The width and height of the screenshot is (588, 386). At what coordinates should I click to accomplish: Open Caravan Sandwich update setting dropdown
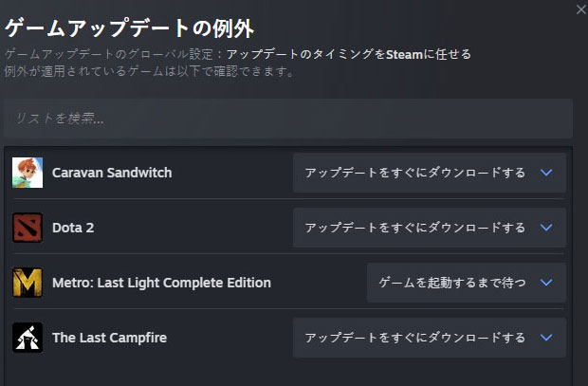click(429, 173)
